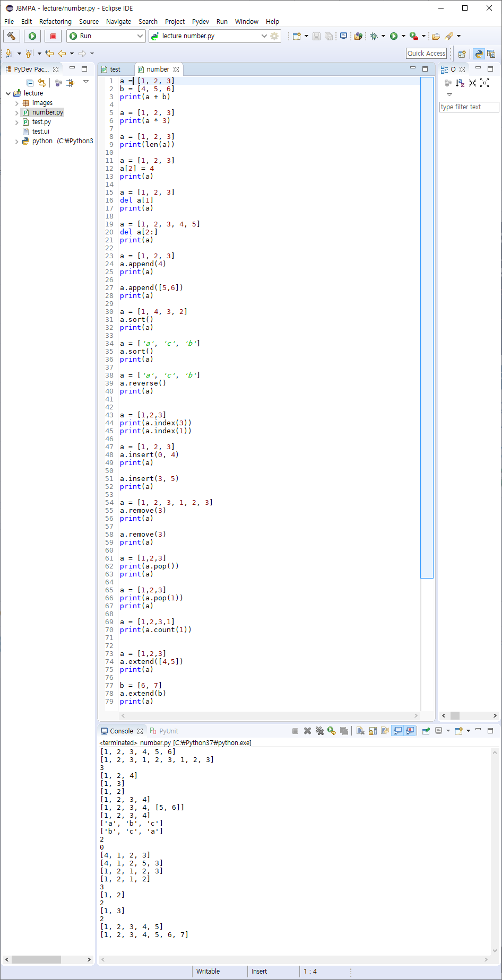
Task: Click the green Run play icon in main toolbar
Action: point(394,36)
